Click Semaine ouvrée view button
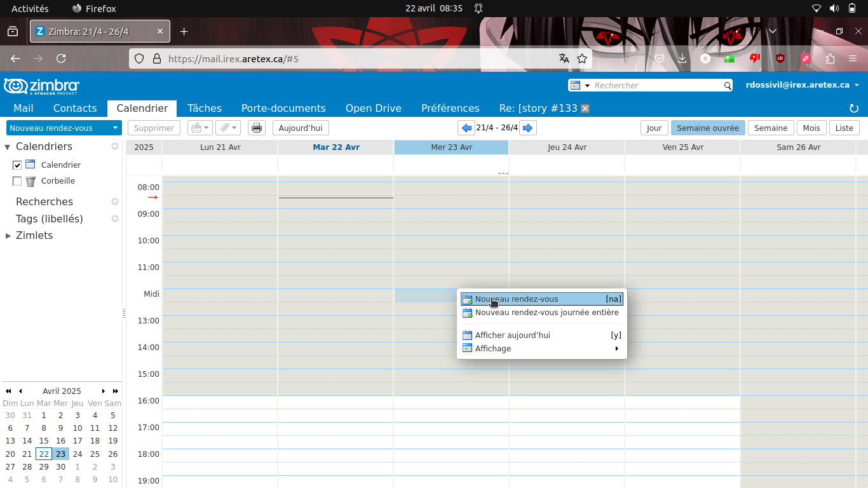The height and width of the screenshot is (488, 868). (708, 128)
